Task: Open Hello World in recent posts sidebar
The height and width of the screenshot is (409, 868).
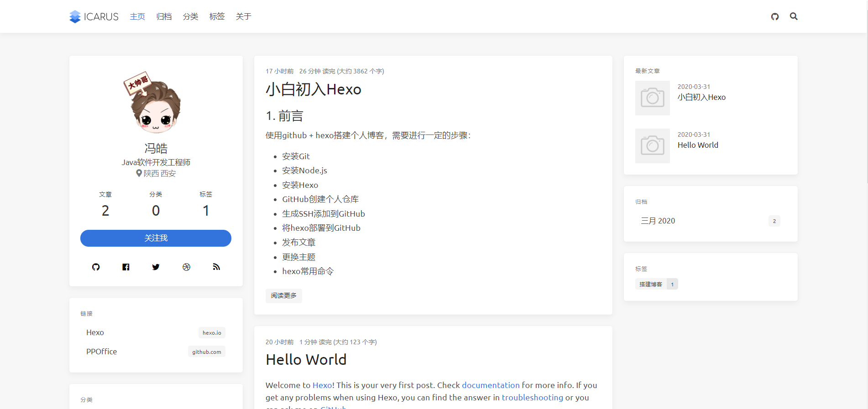Action: point(698,145)
